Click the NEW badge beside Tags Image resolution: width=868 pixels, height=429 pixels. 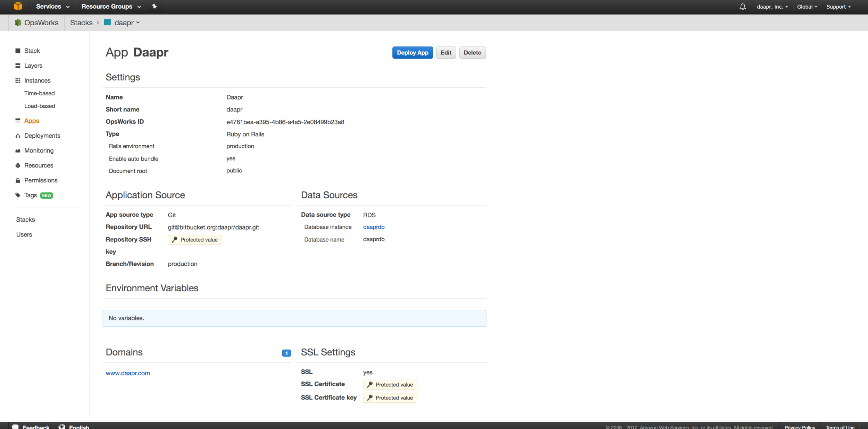[x=47, y=196]
